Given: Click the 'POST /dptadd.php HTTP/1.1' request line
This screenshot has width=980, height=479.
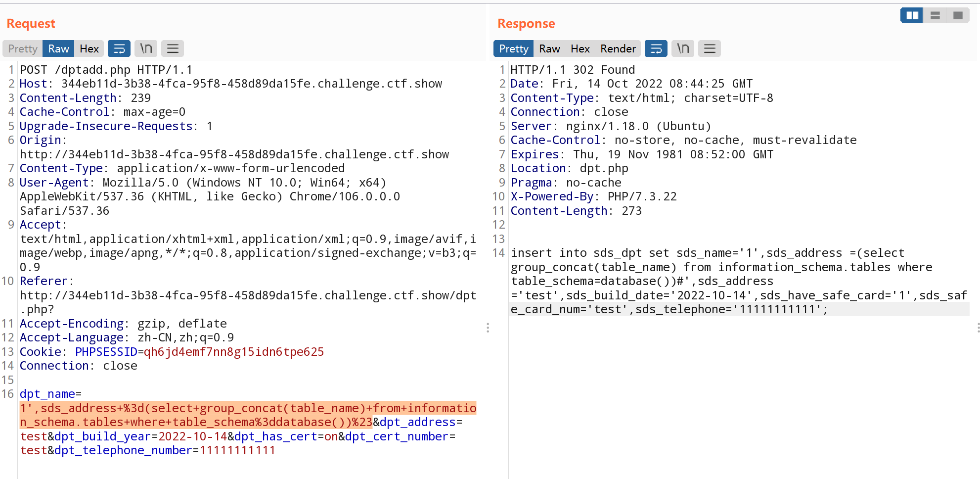Looking at the screenshot, I should pos(106,70).
